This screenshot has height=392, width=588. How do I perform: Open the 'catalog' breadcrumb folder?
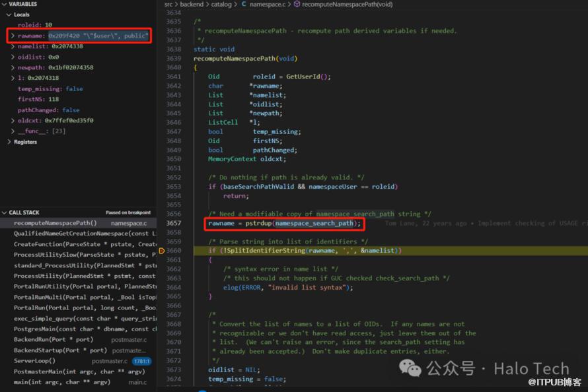[x=221, y=4]
